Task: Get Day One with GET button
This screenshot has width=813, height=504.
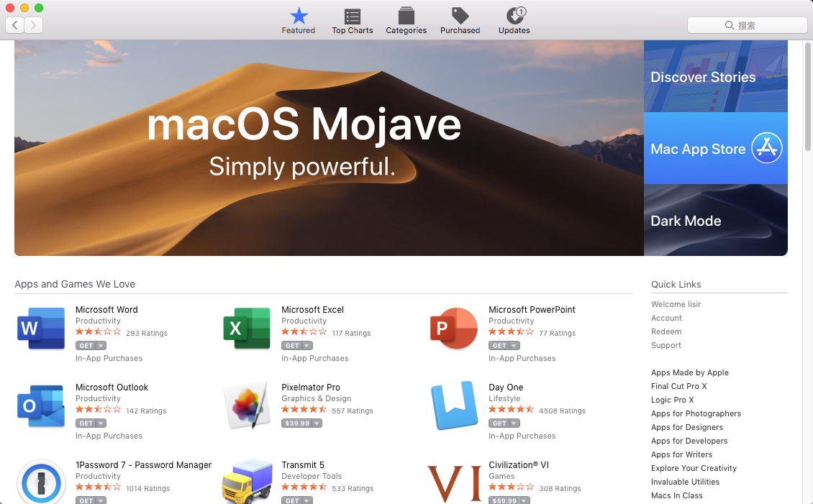Action: pos(499,423)
